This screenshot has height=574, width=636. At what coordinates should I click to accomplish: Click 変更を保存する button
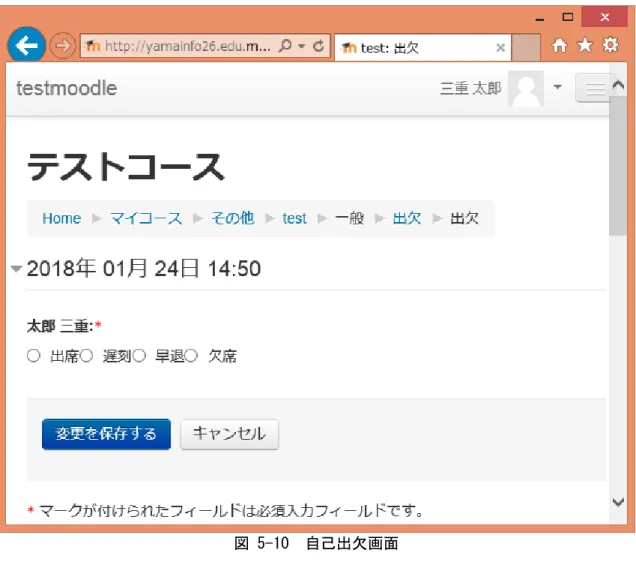click(x=106, y=434)
